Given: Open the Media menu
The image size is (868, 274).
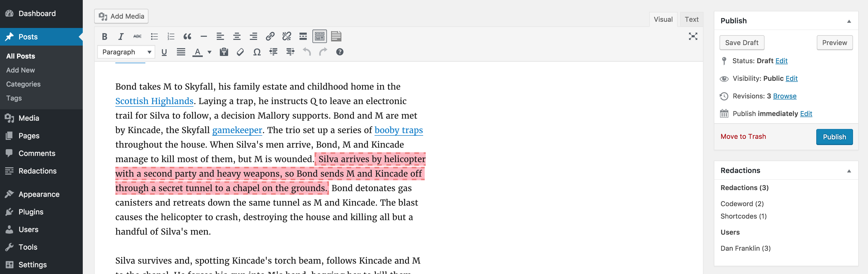Looking at the screenshot, I should tap(41, 118).
